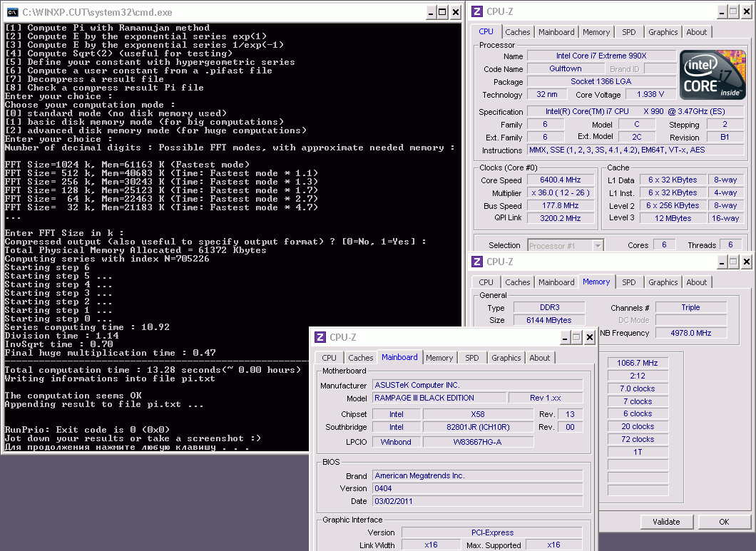Click the OK button in CPU-Z
The height and width of the screenshot is (551, 756).
coord(724,522)
